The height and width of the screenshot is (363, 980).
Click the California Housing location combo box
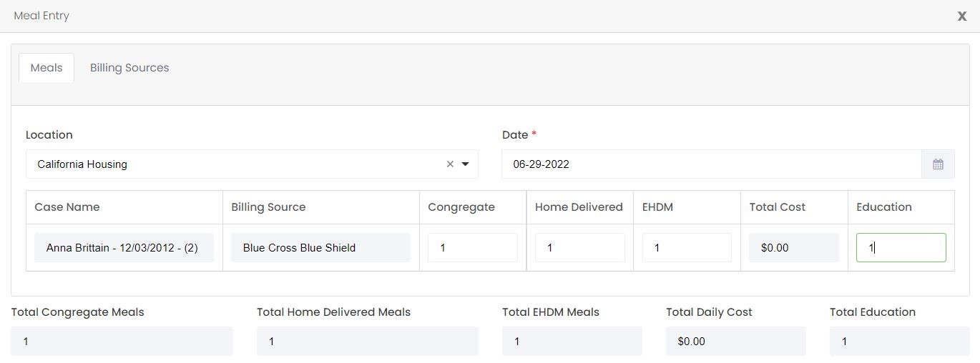point(236,164)
